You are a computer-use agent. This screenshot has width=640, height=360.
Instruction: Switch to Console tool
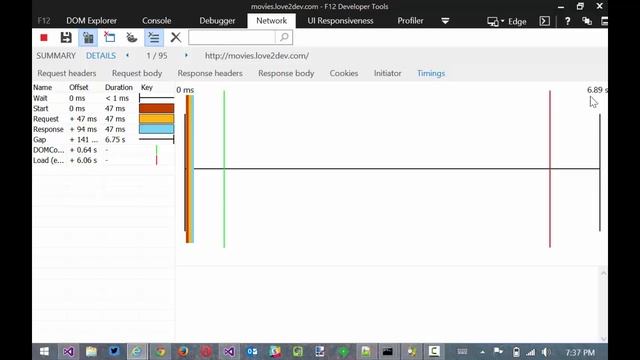156,21
